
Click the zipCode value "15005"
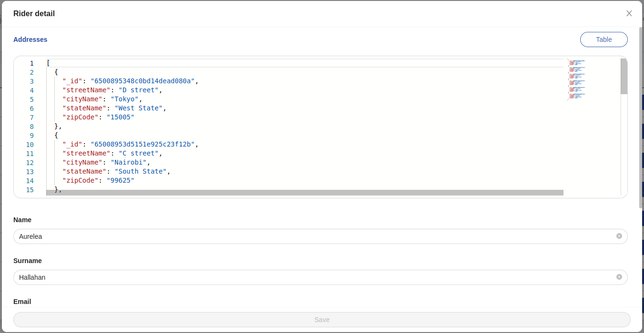coord(121,117)
